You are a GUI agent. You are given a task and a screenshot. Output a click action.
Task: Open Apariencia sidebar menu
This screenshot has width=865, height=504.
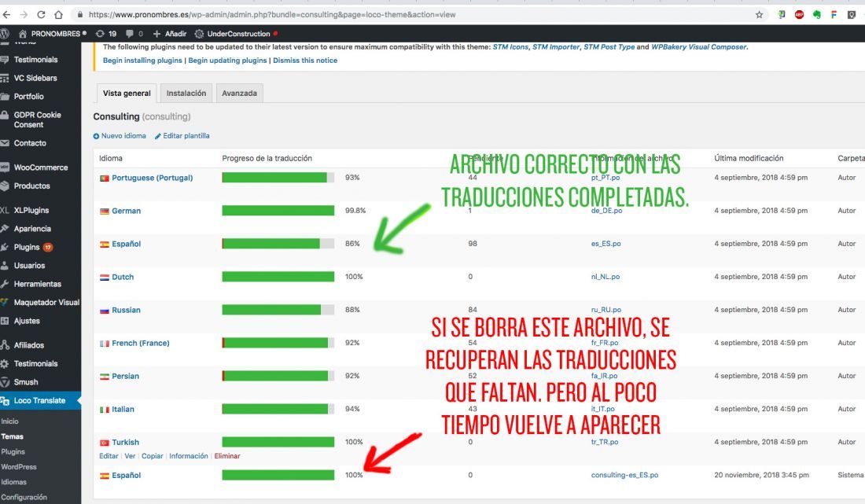32,229
